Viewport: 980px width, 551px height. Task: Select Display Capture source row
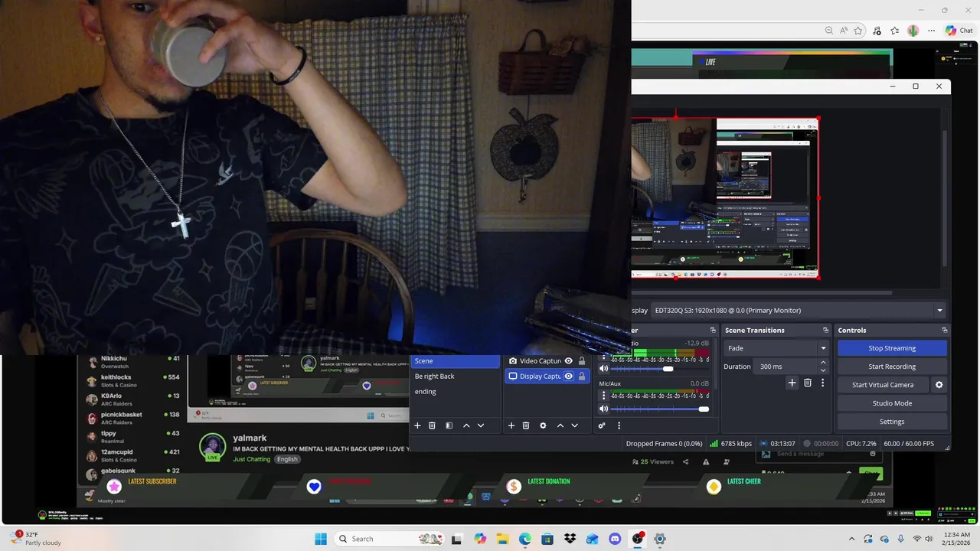(x=546, y=377)
